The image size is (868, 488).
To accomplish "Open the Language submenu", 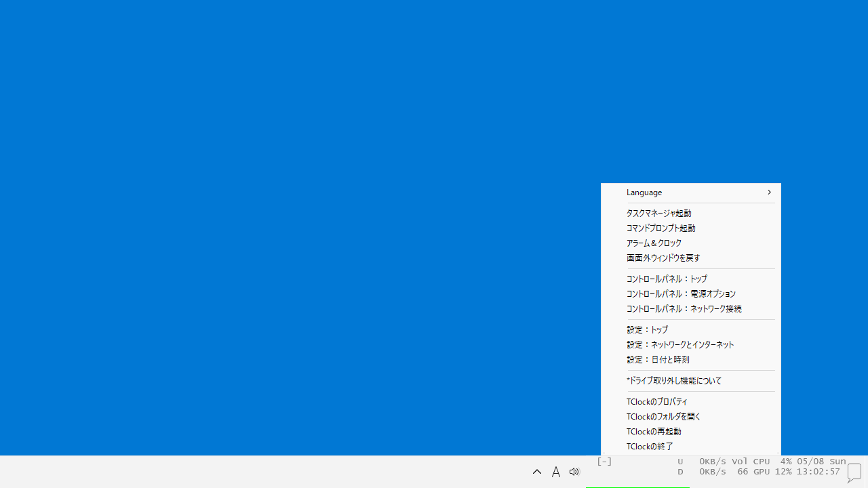I will (690, 192).
